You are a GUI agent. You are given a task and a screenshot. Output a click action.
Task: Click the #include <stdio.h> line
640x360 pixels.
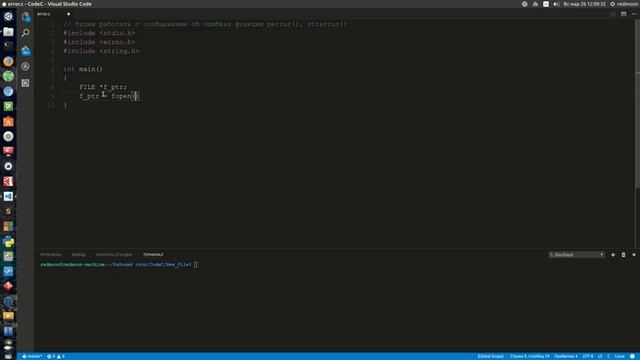coord(99,33)
